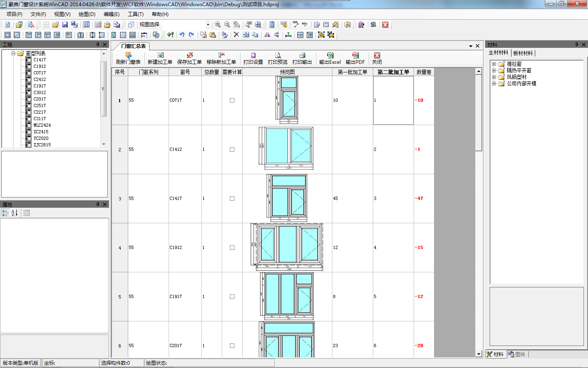588x368 pixels.
Task: Click the zoom in magnifier icon
Action: [218, 25]
